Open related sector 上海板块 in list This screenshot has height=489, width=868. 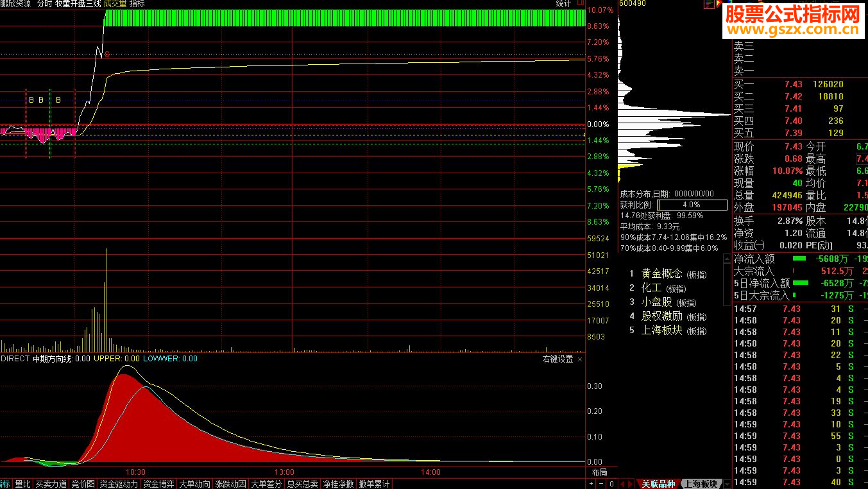[661, 330]
